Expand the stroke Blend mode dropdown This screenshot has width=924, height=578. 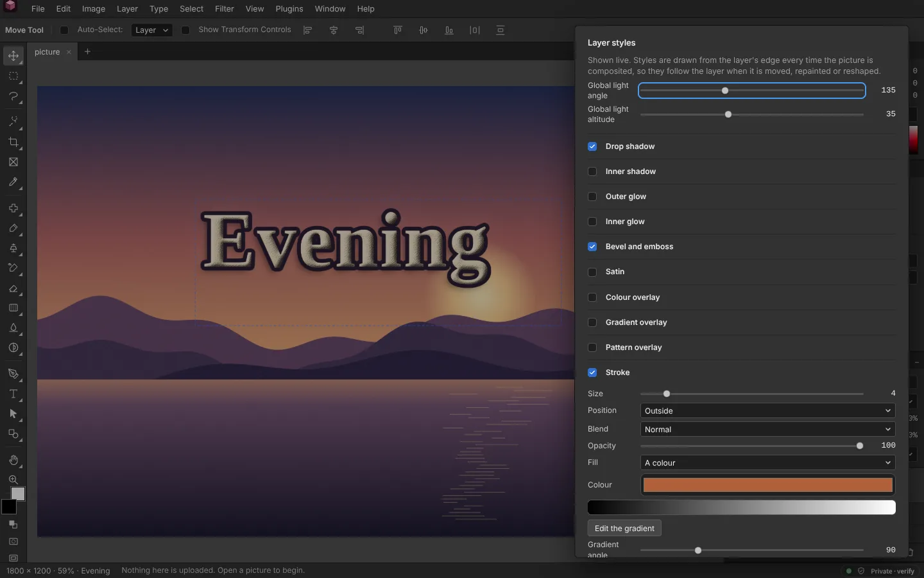click(x=767, y=430)
